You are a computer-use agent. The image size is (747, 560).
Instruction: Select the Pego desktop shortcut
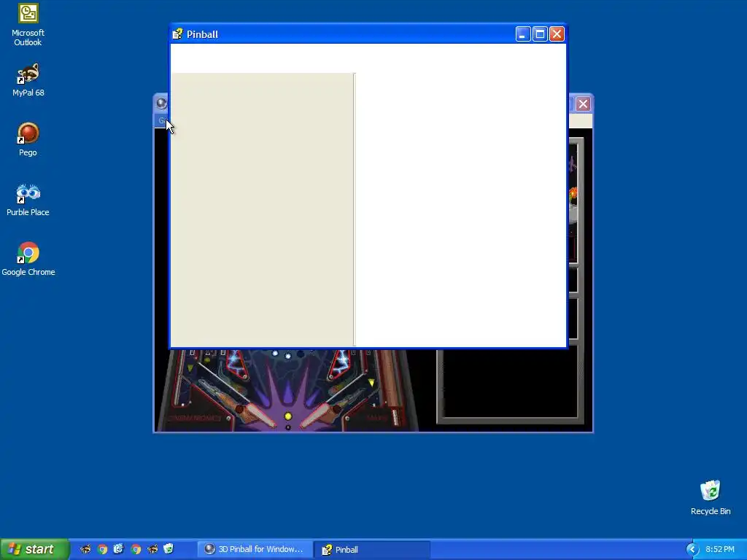pyautogui.click(x=28, y=139)
